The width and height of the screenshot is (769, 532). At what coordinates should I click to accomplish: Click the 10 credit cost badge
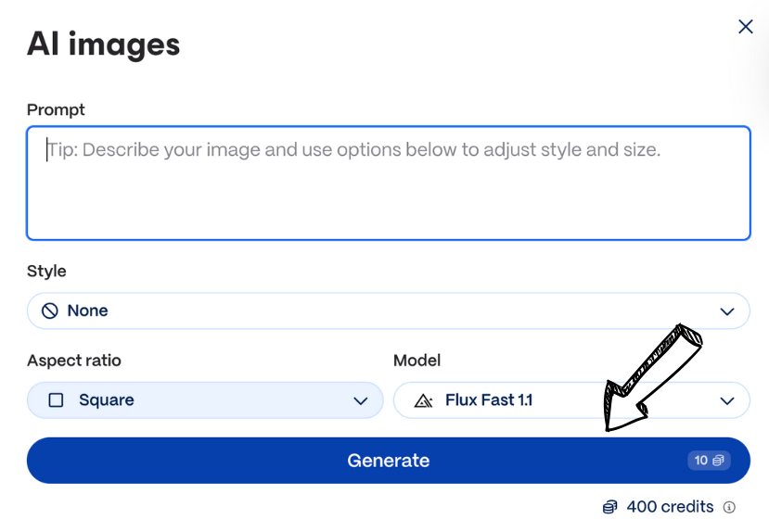pos(709,461)
